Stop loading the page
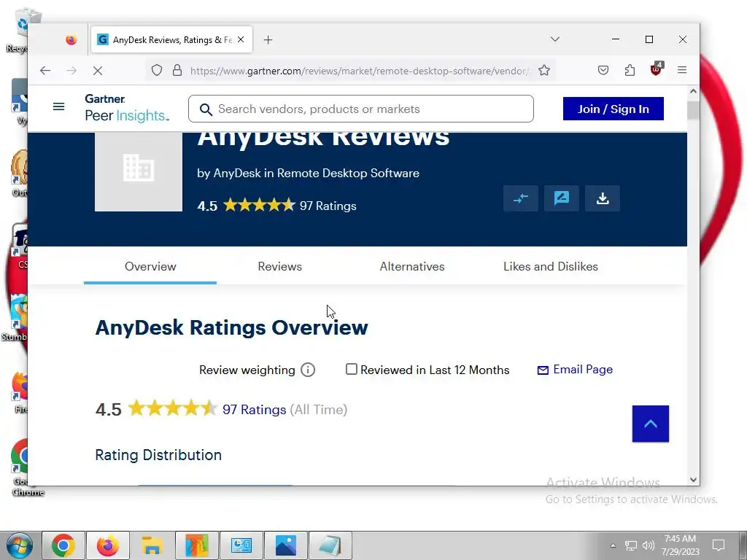Viewport: 747px width, 560px height. pos(98,71)
